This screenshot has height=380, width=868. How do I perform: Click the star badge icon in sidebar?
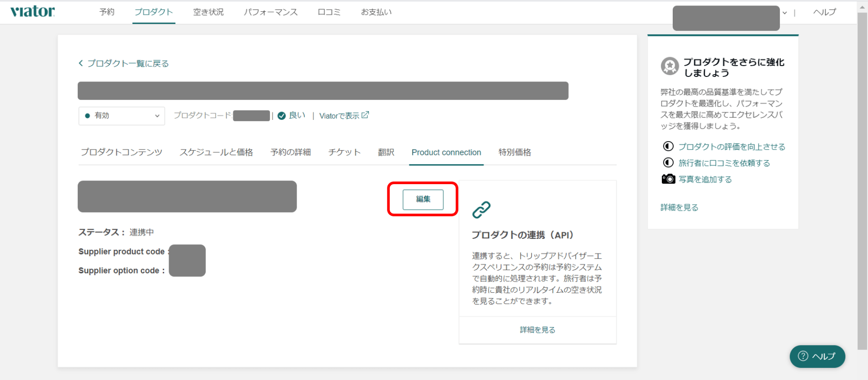click(x=670, y=66)
